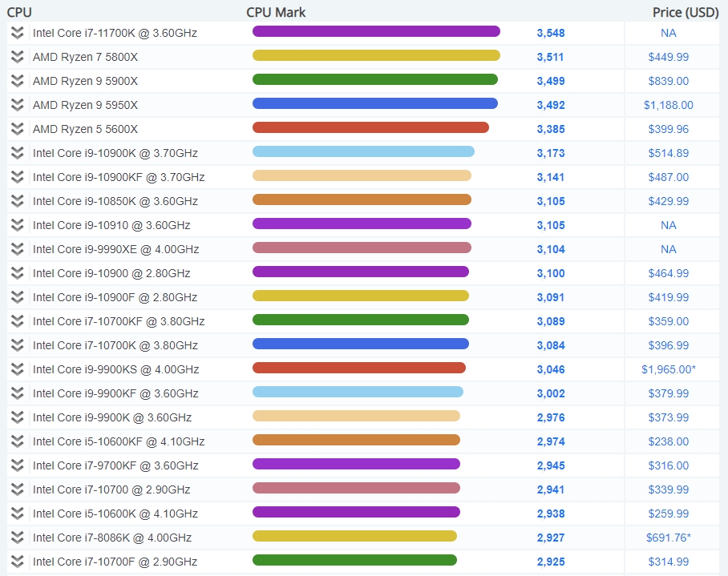
Task: Click double-chevron icon beside Intel Core i7-10700 @ 2.90GHz
Action: [17, 489]
